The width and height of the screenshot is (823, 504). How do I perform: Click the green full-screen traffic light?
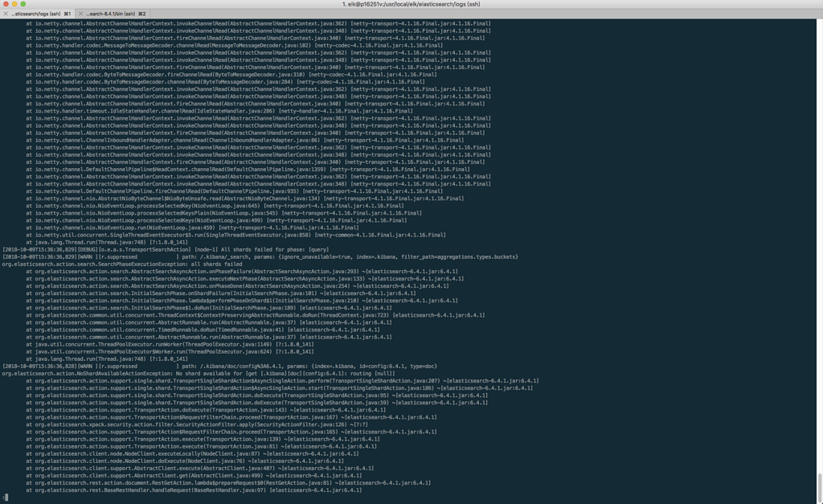[24, 3]
